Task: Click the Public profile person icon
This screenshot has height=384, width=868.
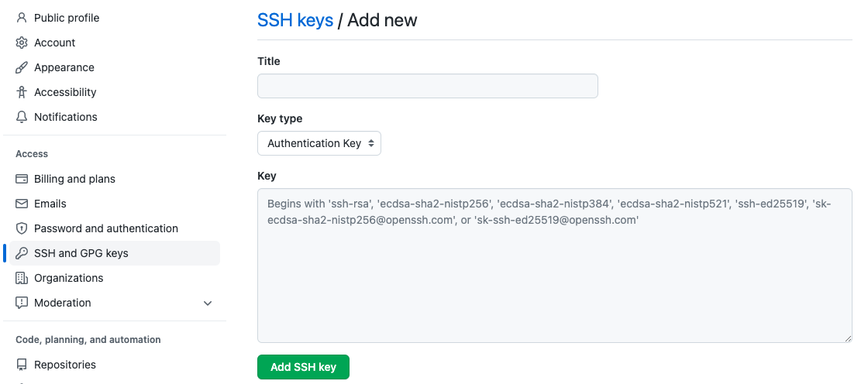Action: [22, 18]
